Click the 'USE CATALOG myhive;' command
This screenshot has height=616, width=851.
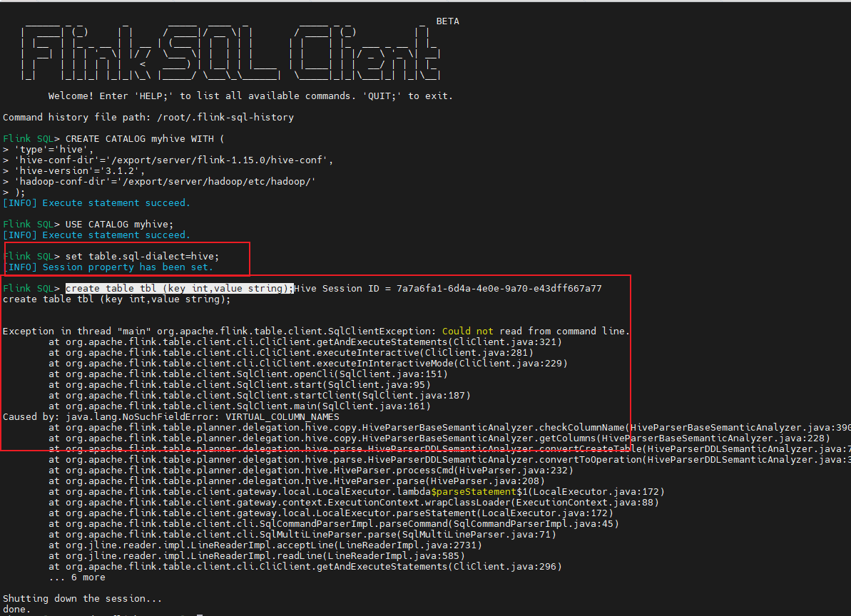click(x=119, y=225)
